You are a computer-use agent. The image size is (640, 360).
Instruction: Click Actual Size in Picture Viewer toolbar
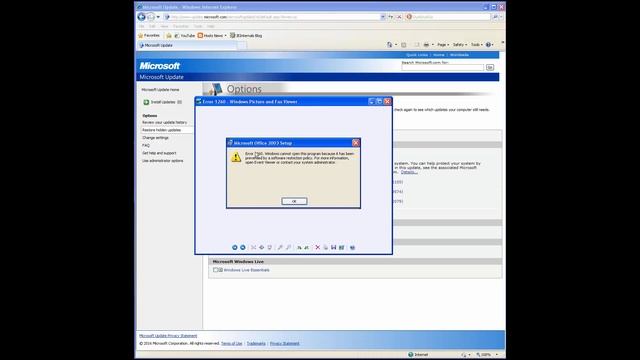[x=262, y=247]
